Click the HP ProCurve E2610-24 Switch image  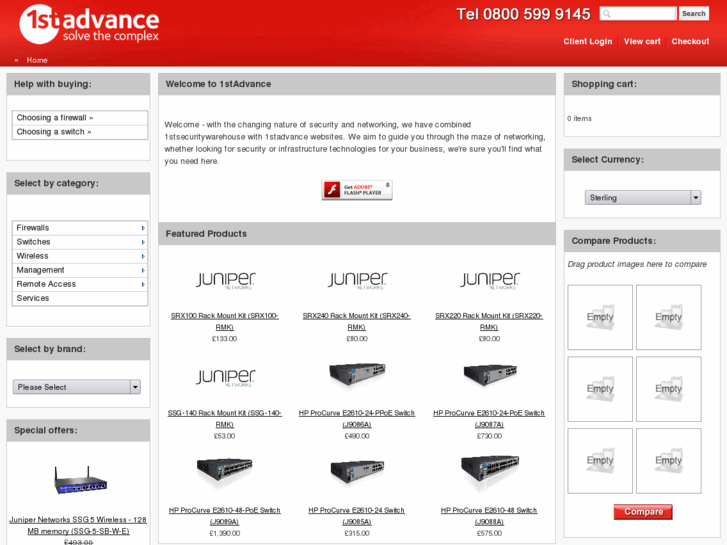[x=357, y=472]
